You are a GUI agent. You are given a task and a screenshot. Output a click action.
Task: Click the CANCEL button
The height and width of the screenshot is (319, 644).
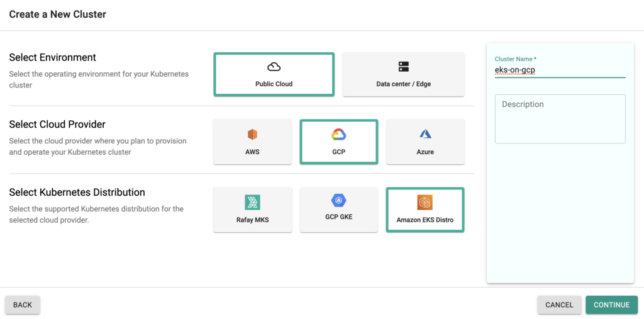pos(559,305)
